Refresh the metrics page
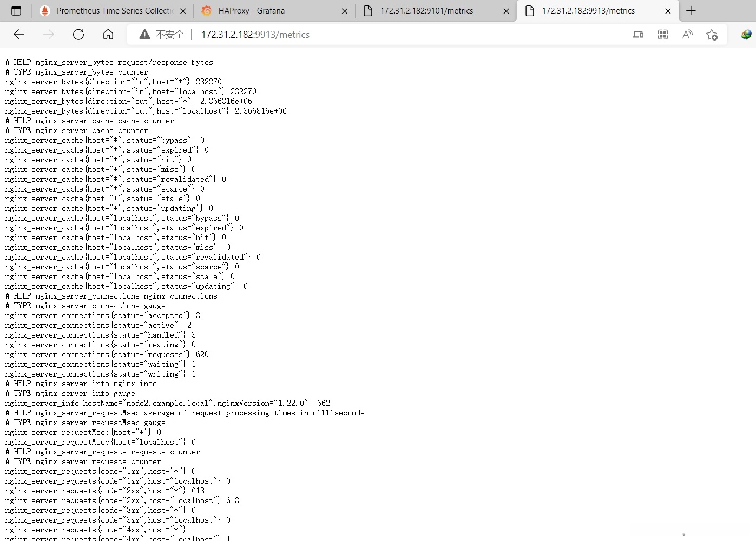The image size is (756, 541). [x=78, y=35]
